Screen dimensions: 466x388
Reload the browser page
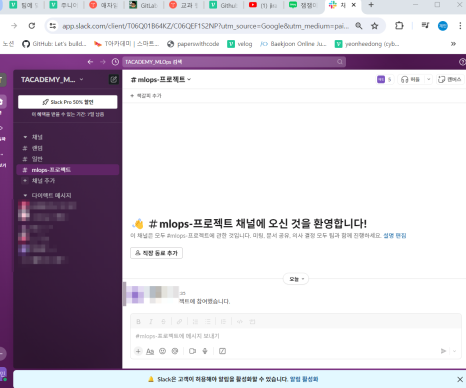[x=32, y=26]
